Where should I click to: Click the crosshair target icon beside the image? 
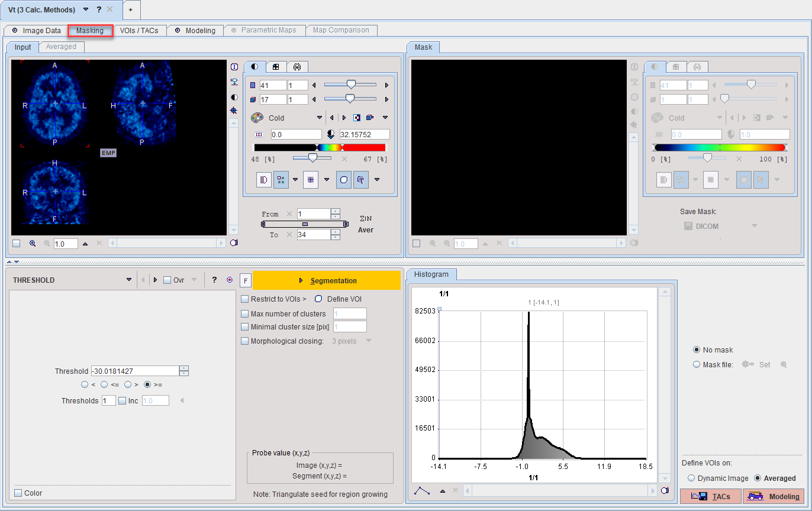[234, 111]
